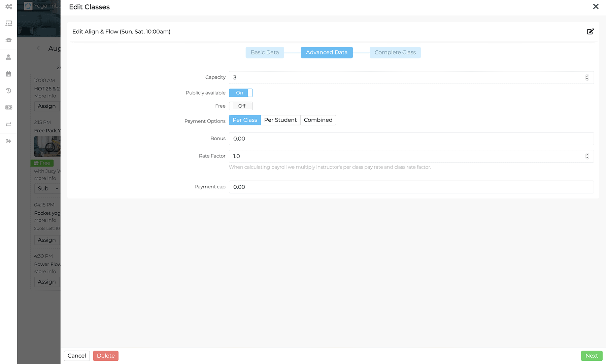Screen dimensions: 606x364
Task: Click the Cancel button
Action: [77, 356]
